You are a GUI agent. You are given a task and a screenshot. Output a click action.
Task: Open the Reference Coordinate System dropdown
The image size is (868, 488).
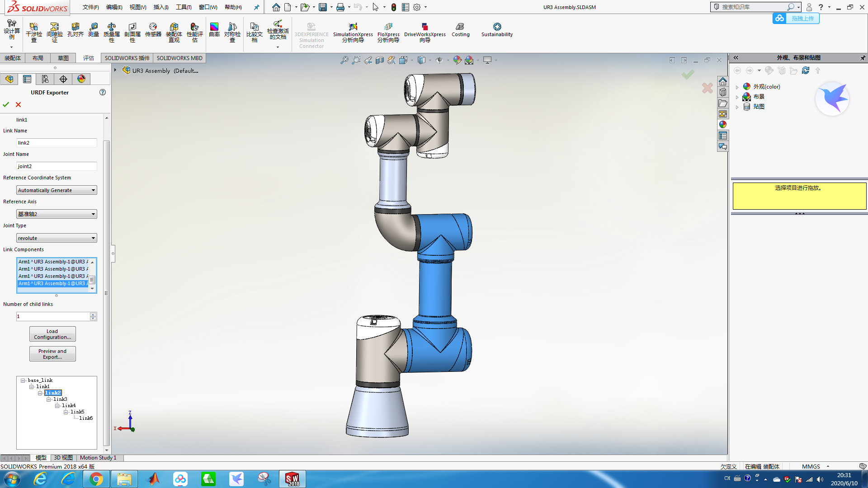coord(93,190)
